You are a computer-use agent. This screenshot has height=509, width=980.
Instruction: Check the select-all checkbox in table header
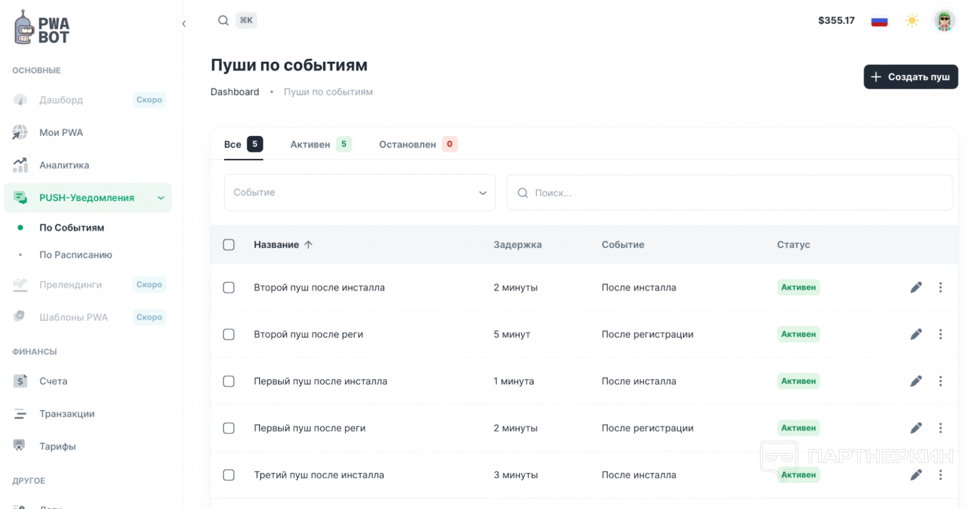pos(229,245)
